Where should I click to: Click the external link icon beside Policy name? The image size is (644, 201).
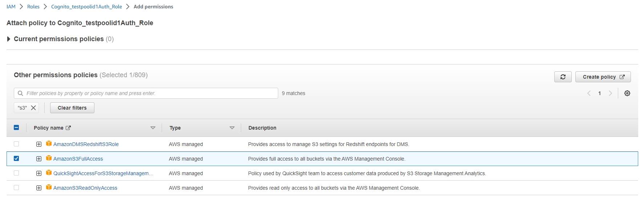point(68,128)
